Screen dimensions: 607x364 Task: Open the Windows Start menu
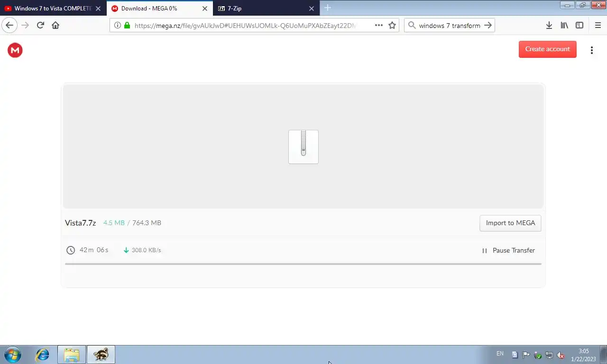[13, 355]
